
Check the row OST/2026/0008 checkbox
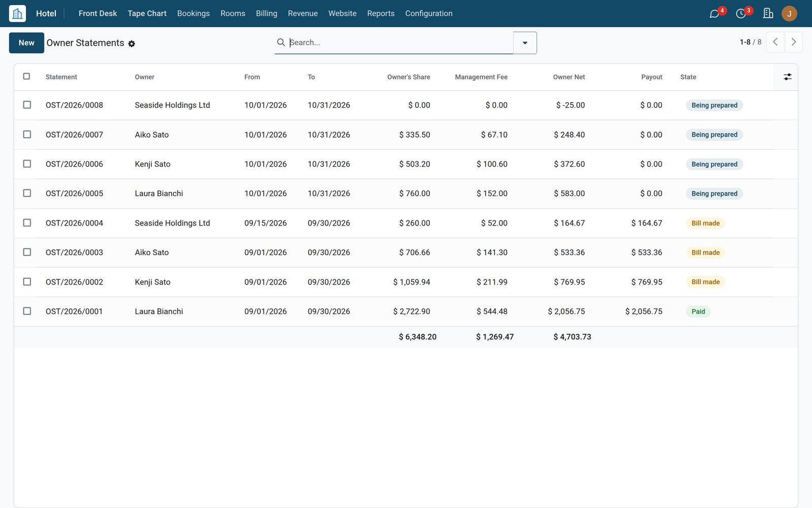[x=27, y=105]
